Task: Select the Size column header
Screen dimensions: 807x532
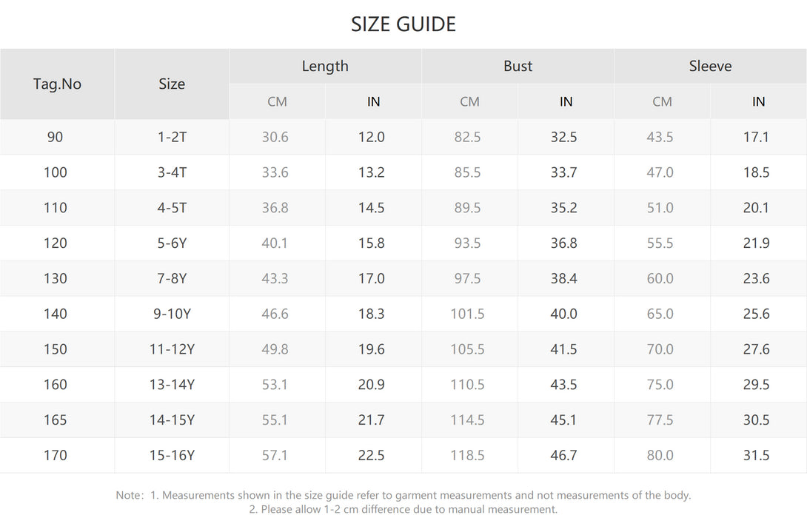Action: pos(171,84)
